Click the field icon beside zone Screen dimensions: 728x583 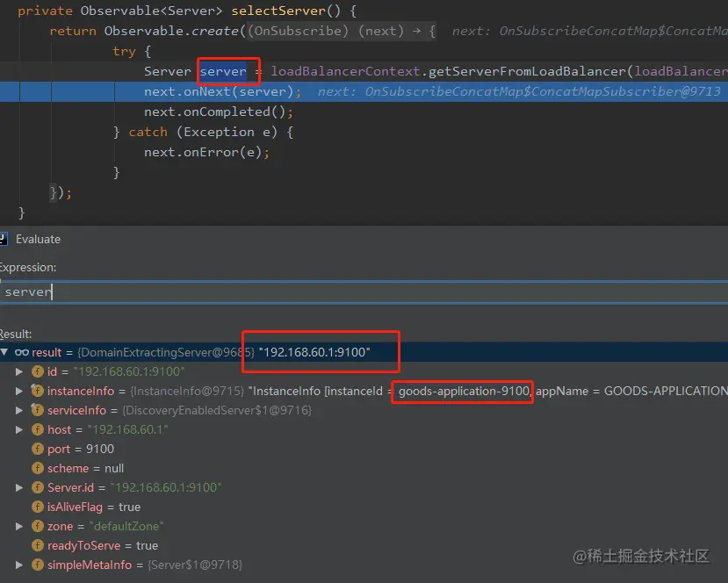38,527
